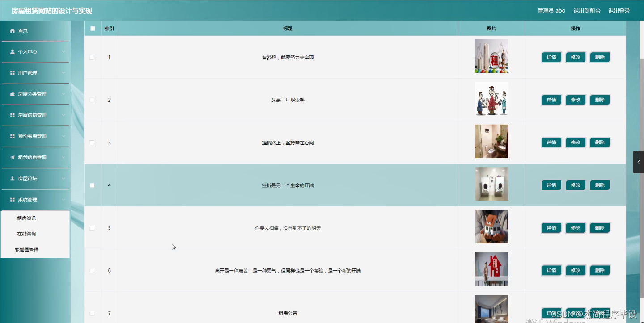Click the icon next to 预约看房管理
Image resolution: width=644 pixels, height=323 pixels.
(12, 136)
